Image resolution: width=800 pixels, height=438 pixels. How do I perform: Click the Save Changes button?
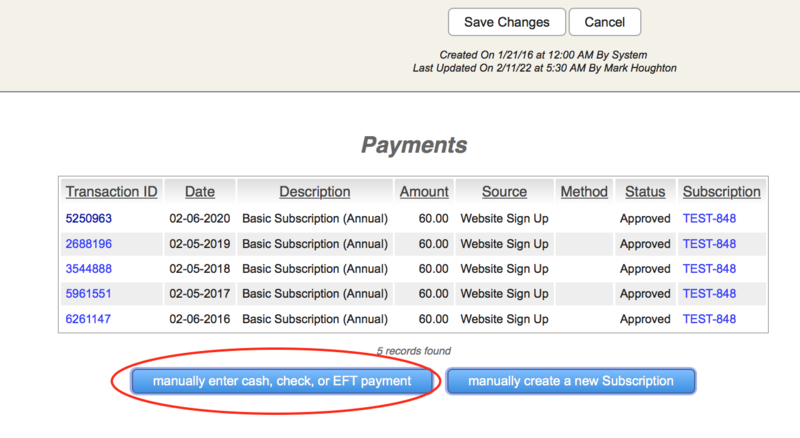pyautogui.click(x=506, y=22)
